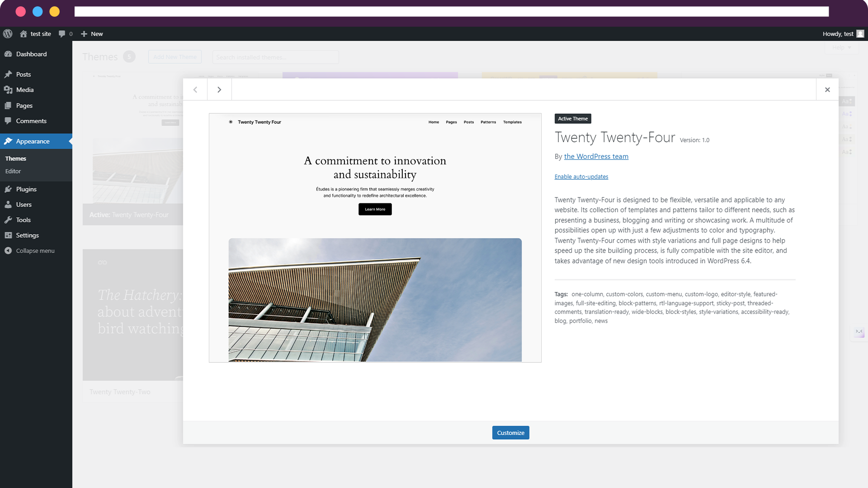Viewport: 868px width, 488px height.
Task: Click the dimmed search installed themes field
Action: click(x=275, y=57)
